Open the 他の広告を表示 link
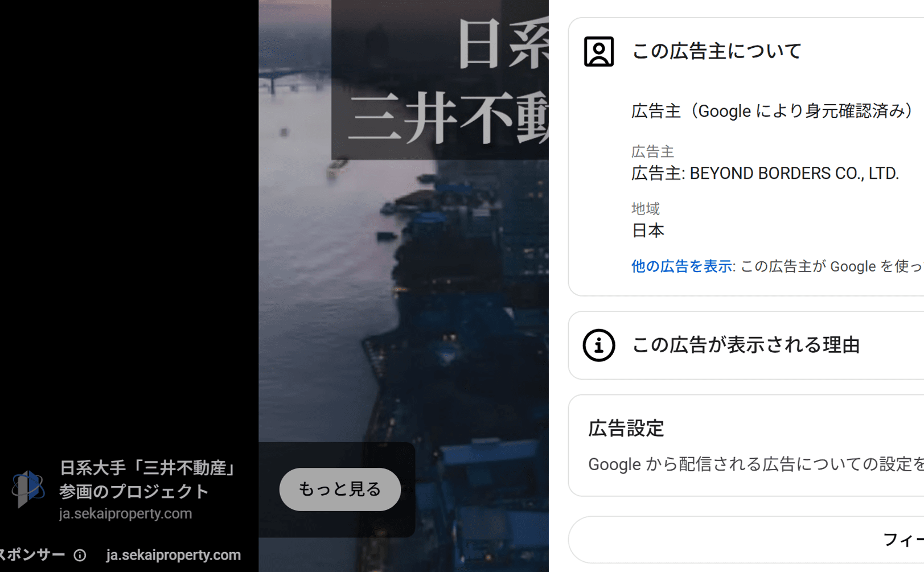Viewport: 924px width, 572px height. coord(681,266)
